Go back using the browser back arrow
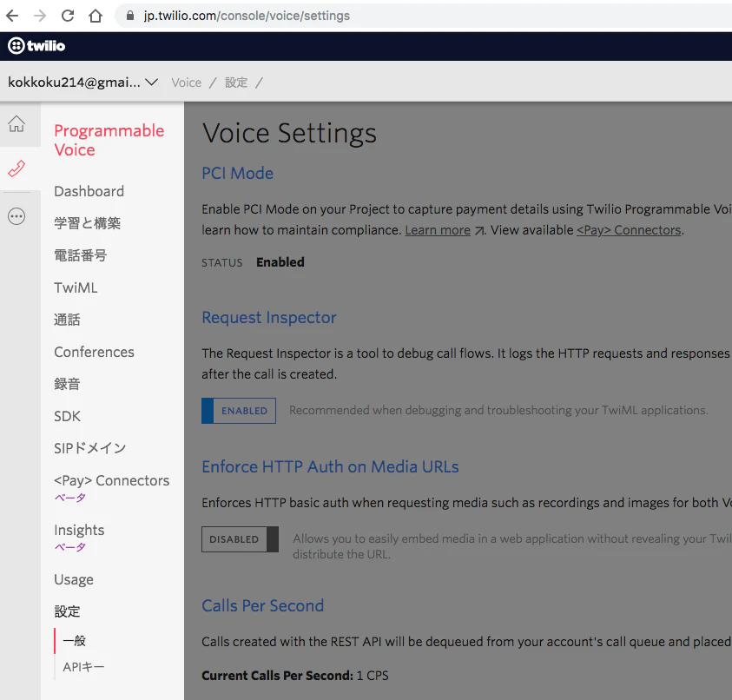This screenshot has width=732, height=700. [x=13, y=16]
